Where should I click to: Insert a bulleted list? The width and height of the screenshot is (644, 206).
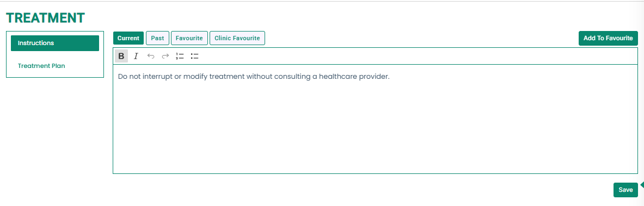(195, 56)
